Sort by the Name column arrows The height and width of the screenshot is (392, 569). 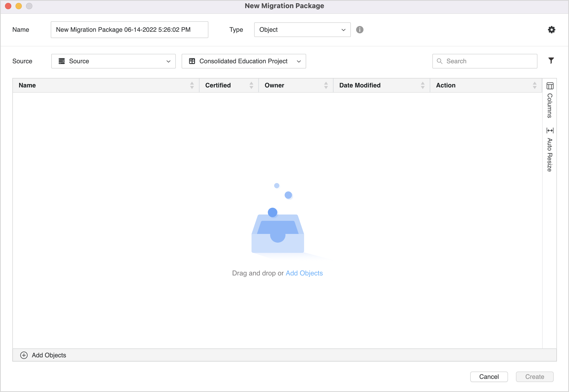pyautogui.click(x=192, y=85)
